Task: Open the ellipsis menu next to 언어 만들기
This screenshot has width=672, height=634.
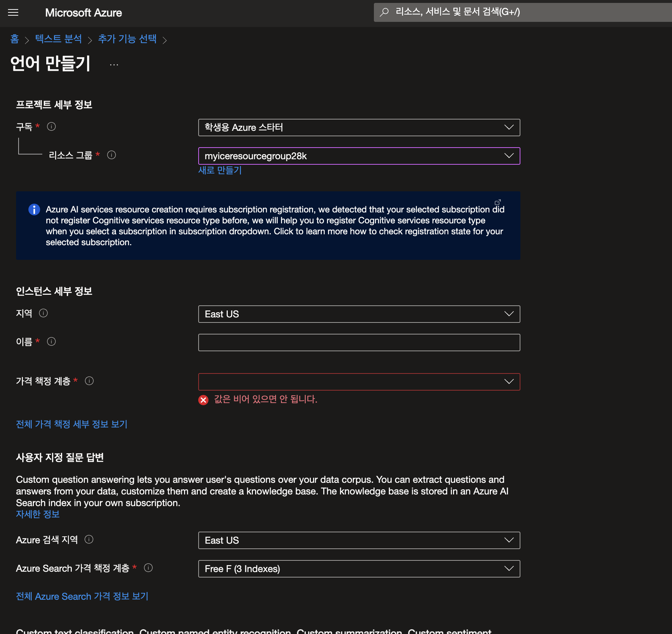Action: pos(114,64)
